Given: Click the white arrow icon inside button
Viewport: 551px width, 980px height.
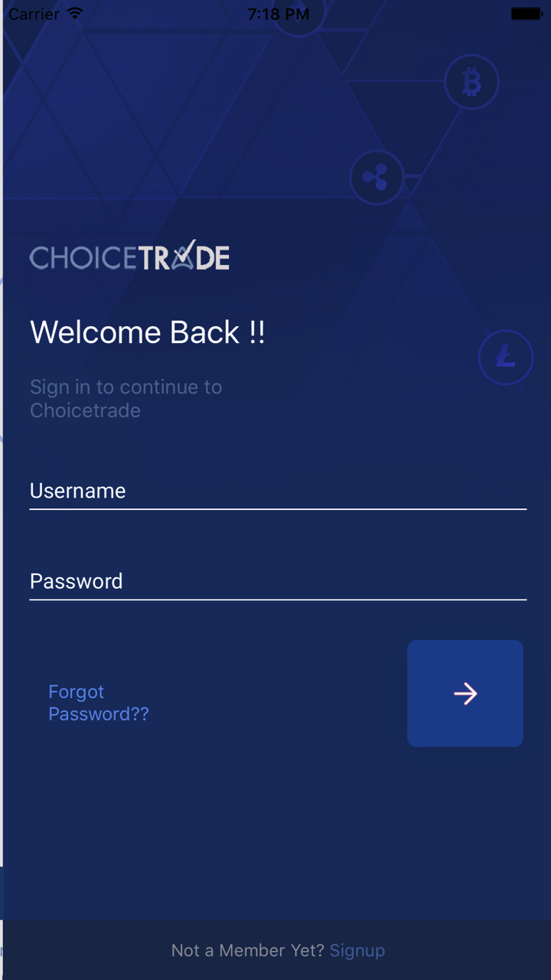Looking at the screenshot, I should coord(465,694).
